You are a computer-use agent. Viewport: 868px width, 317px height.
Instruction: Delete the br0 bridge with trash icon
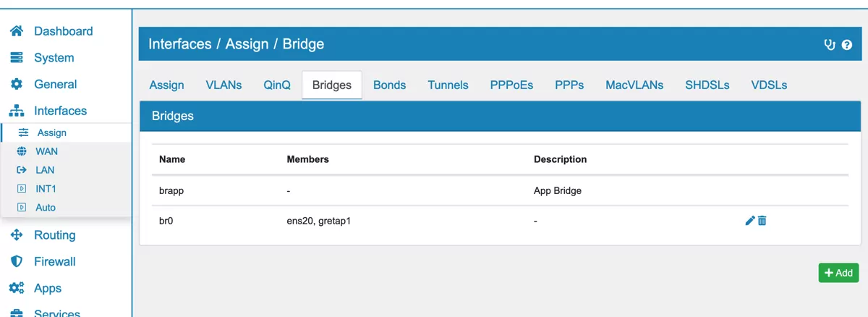click(x=762, y=221)
